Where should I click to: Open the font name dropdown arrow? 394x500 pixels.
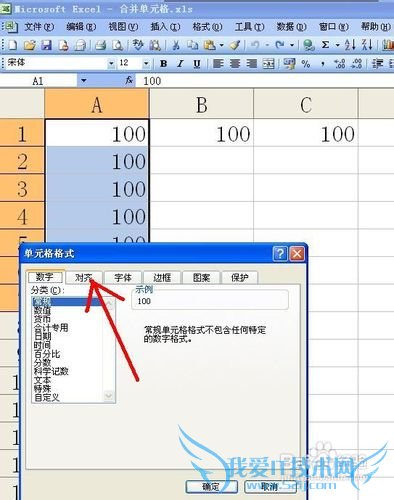pyautogui.click(x=111, y=63)
